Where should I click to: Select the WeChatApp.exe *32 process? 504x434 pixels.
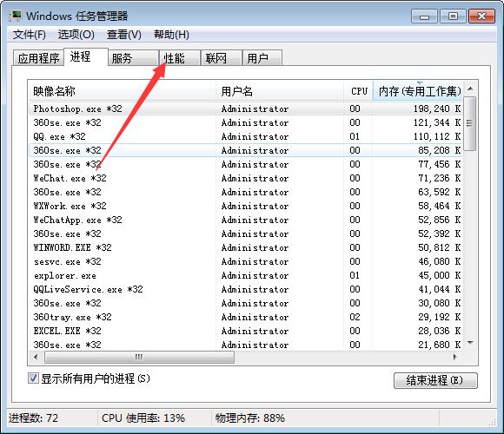(x=246, y=220)
